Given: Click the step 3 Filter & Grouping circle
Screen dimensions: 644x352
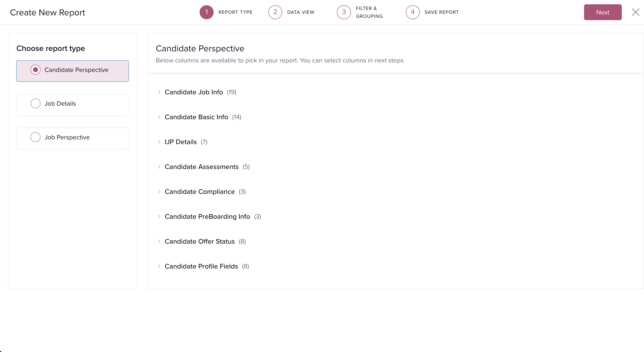Looking at the screenshot, I should [x=344, y=12].
